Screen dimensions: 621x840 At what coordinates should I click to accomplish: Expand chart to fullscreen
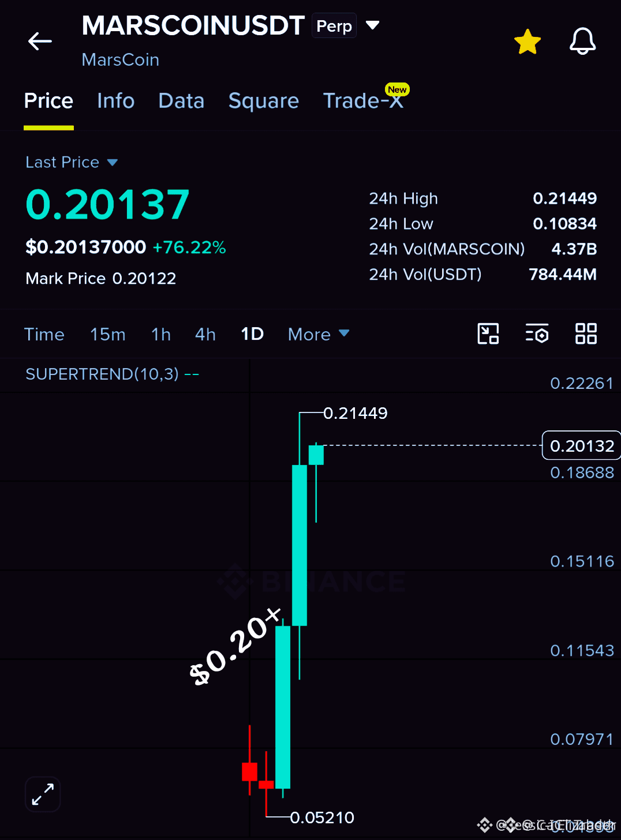pos(43,794)
